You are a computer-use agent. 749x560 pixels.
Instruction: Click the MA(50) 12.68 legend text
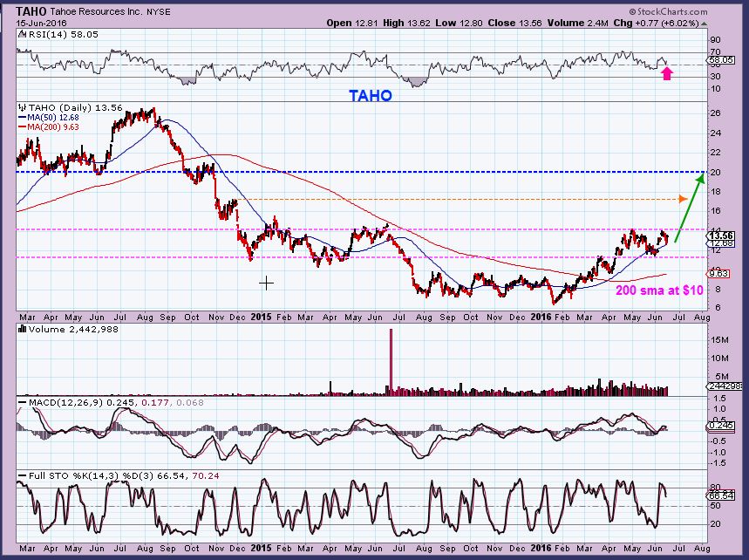point(53,118)
